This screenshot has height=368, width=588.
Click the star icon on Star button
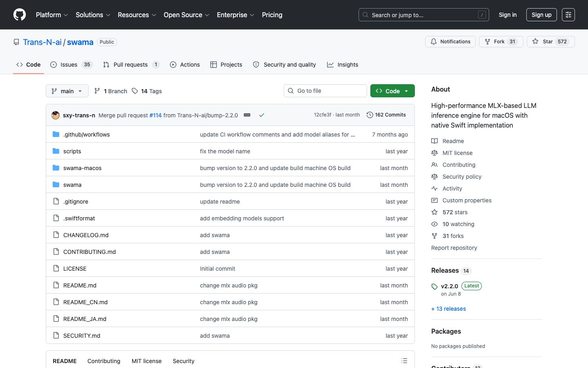click(x=535, y=42)
